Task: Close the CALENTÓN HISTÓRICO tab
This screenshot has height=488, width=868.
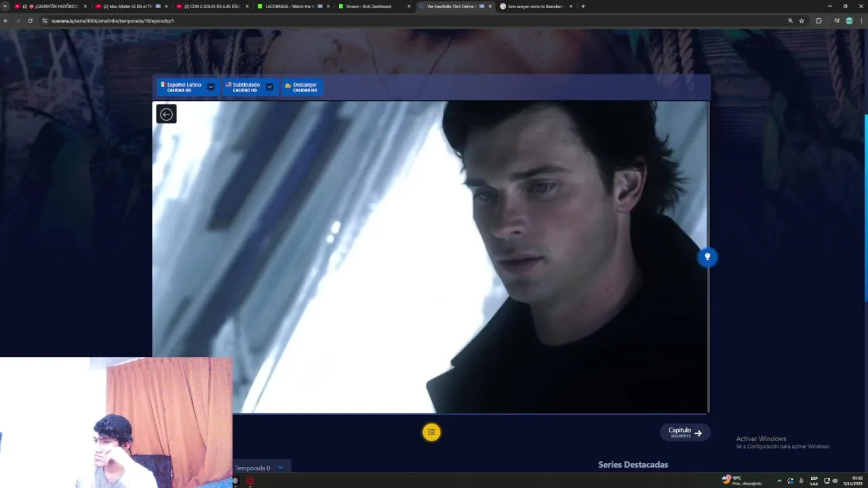Action: [x=85, y=6]
